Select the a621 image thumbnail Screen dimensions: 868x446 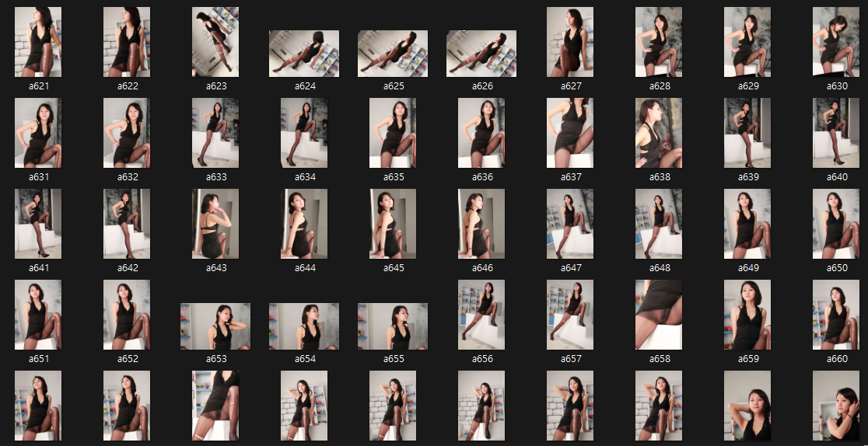coord(38,42)
